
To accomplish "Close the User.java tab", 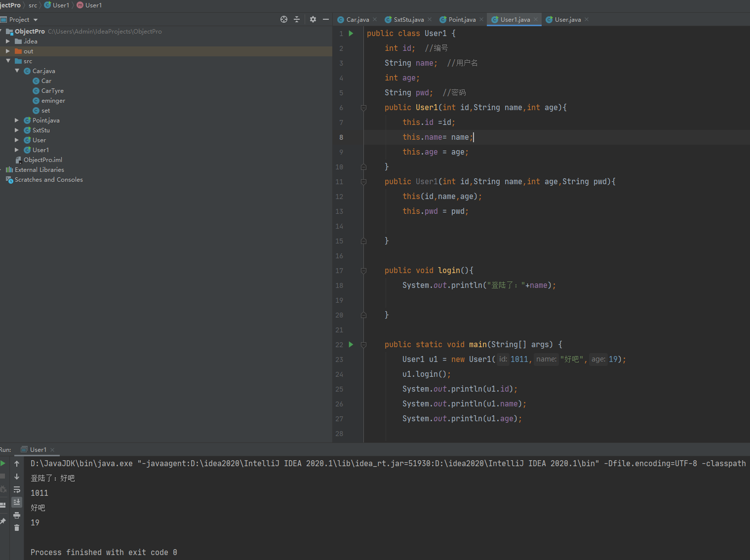I will 587,20.
